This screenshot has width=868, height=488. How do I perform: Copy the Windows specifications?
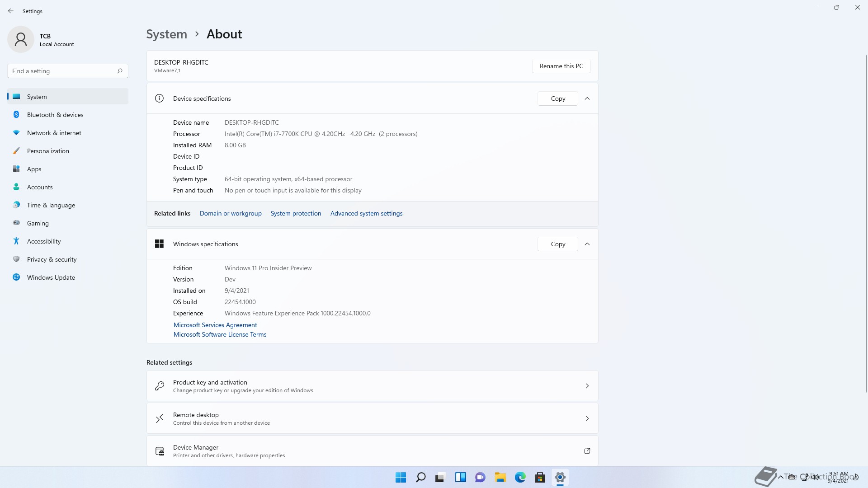coord(558,244)
